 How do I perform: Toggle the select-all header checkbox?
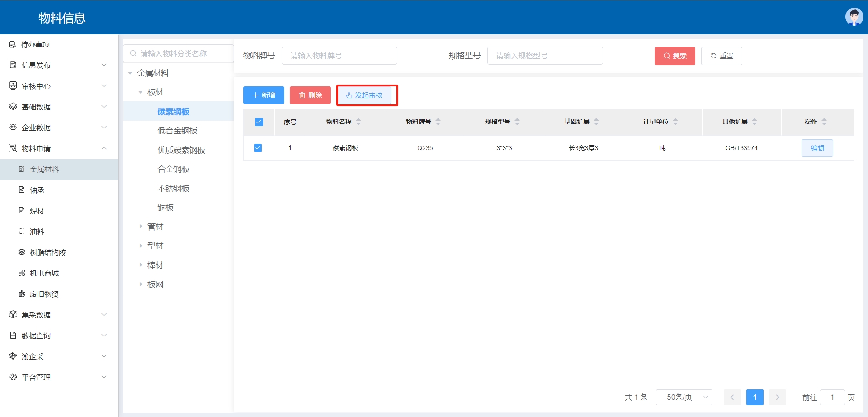click(259, 122)
